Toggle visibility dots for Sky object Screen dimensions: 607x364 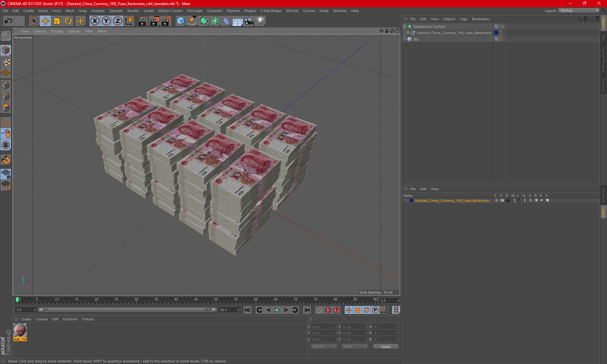pyautogui.click(x=500, y=39)
